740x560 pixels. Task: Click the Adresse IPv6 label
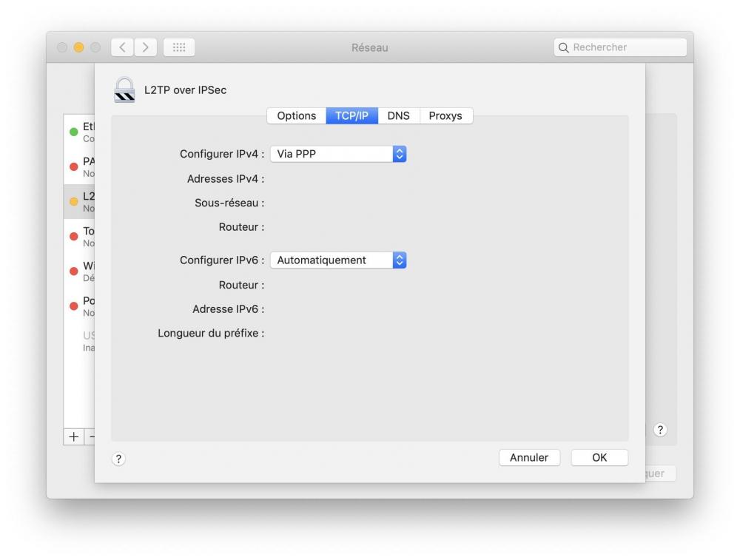pos(229,309)
